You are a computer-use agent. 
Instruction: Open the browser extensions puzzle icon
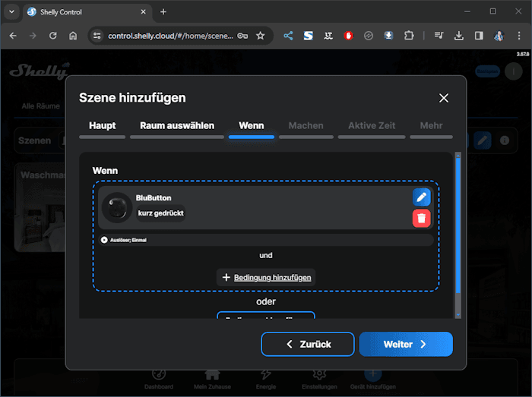click(409, 36)
